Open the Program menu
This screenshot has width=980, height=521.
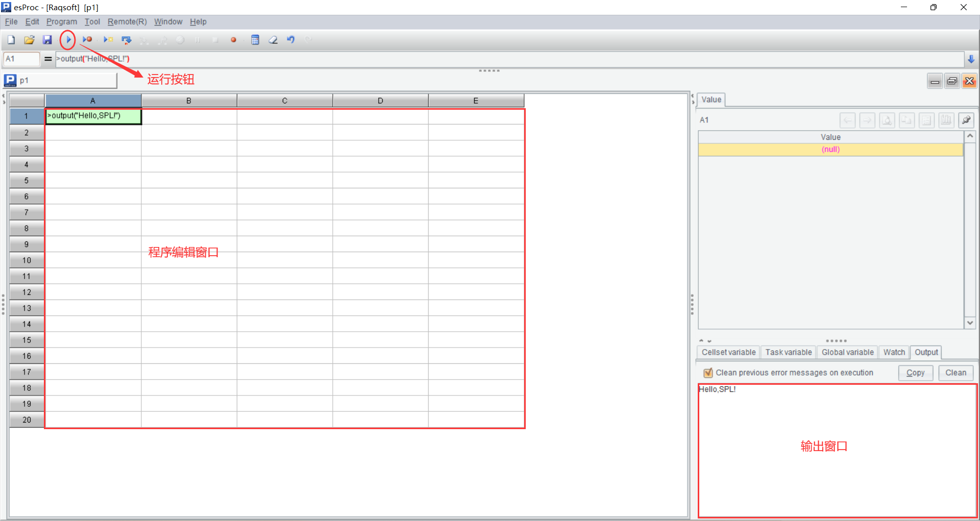click(x=61, y=21)
